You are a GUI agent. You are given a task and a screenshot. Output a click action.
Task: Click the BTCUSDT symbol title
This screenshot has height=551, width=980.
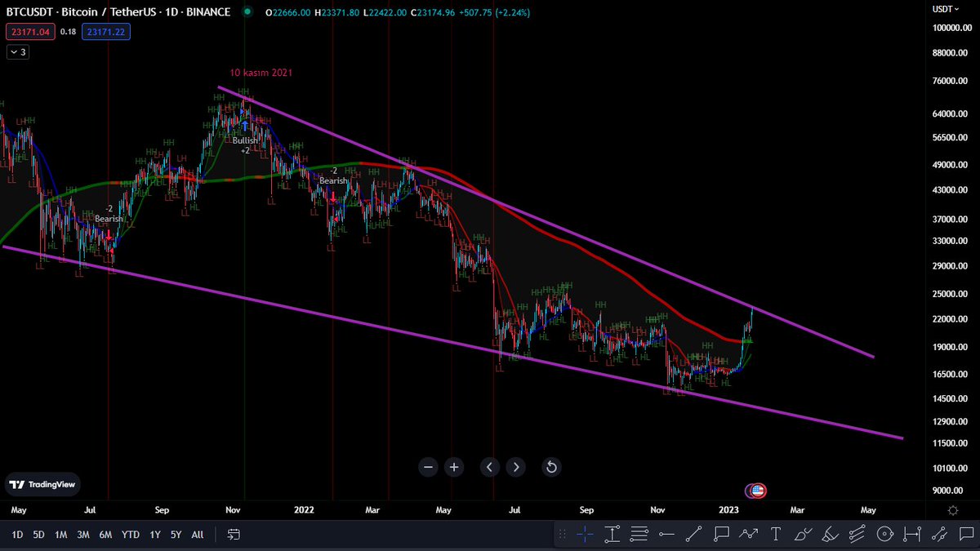118,12
